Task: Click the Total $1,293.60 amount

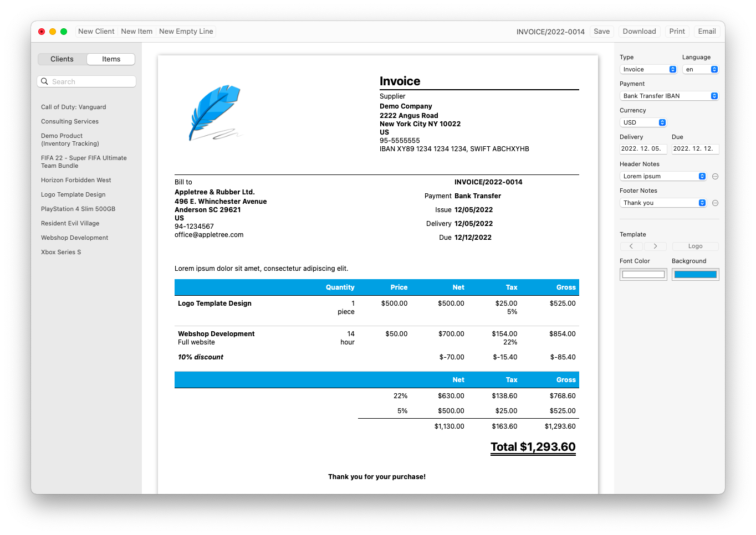Action: click(x=533, y=447)
